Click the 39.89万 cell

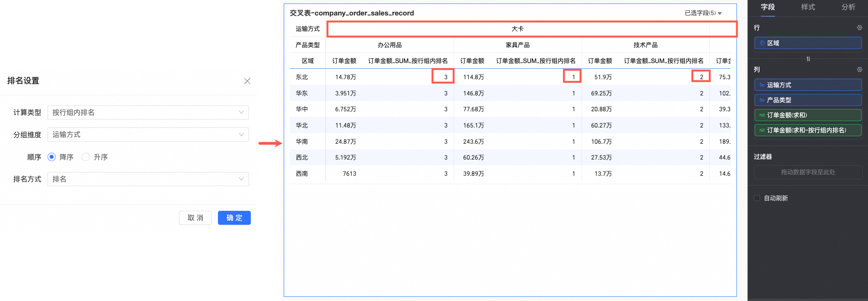[x=473, y=174]
